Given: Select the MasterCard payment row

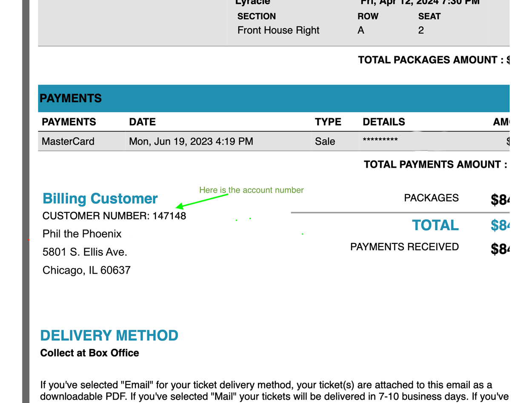Looking at the screenshot, I should (274, 141).
